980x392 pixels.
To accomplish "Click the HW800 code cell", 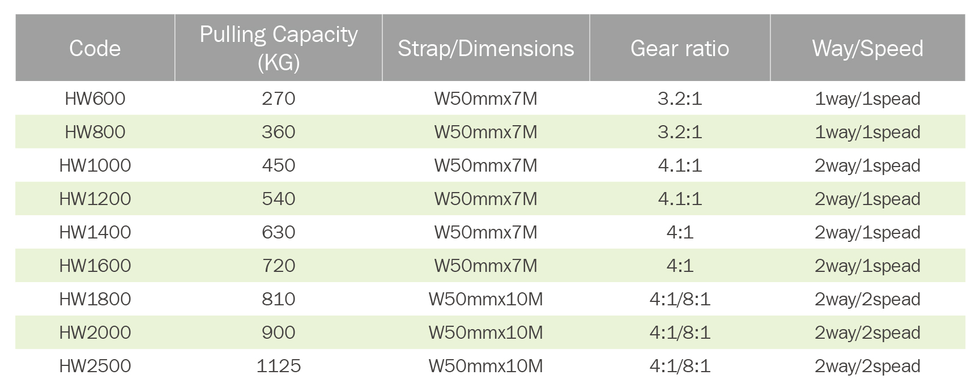I will click(x=95, y=132).
